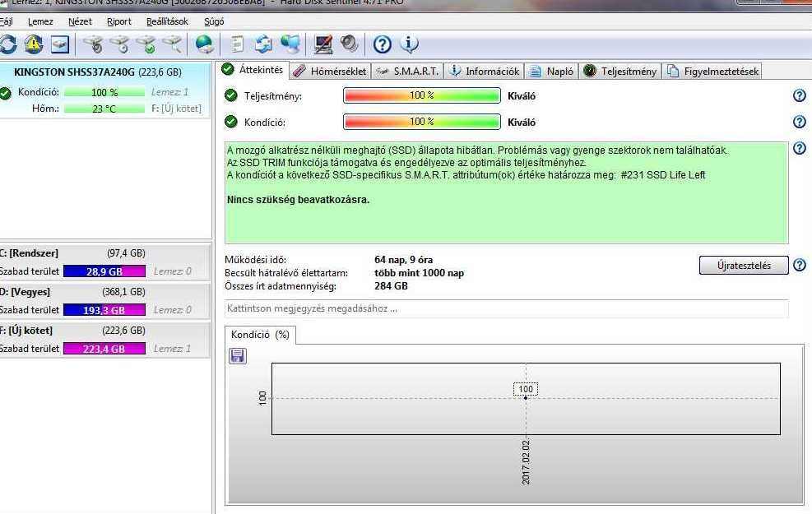Image resolution: width=812 pixels, height=514 pixels.
Task: Click the refresh arrows toolbar icon
Action: click(7, 44)
